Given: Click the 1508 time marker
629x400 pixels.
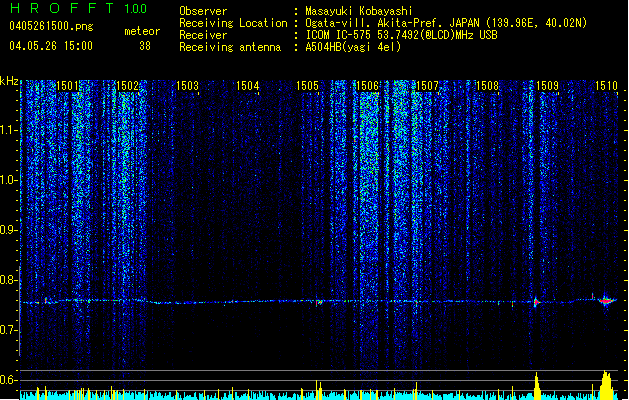Looking at the screenshot, I should click(x=487, y=86).
